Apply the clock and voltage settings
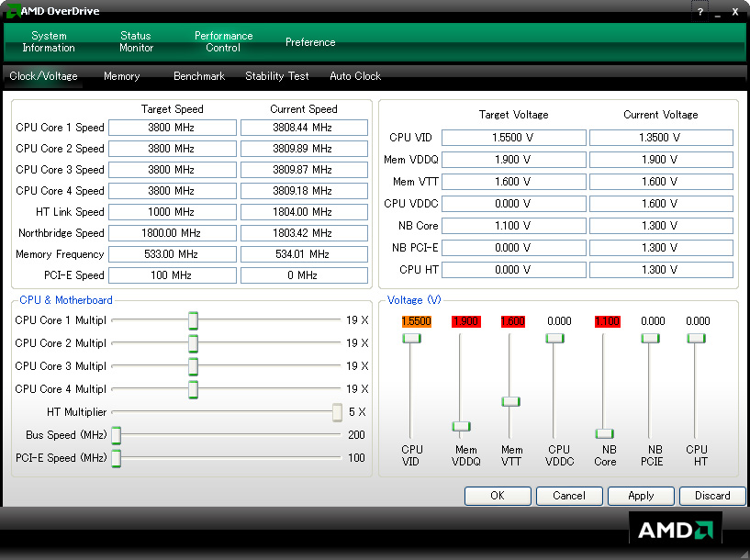The width and height of the screenshot is (750, 560). (641, 496)
